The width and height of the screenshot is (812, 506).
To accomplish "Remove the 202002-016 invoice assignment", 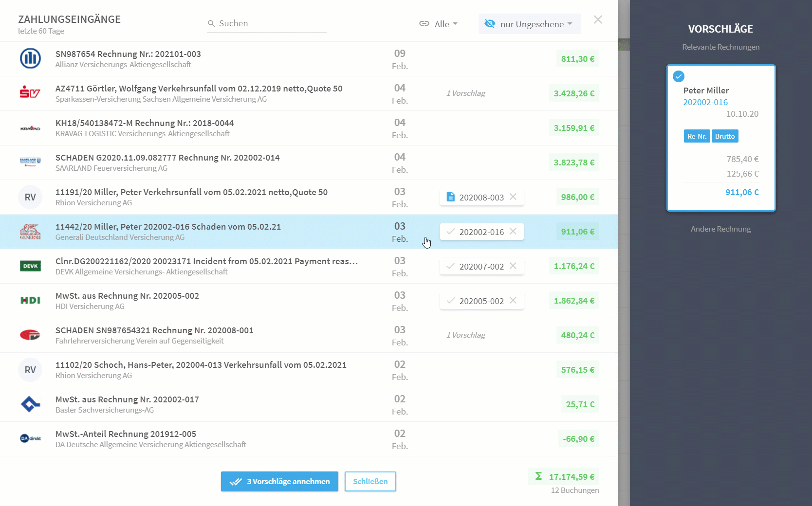I will pos(513,232).
